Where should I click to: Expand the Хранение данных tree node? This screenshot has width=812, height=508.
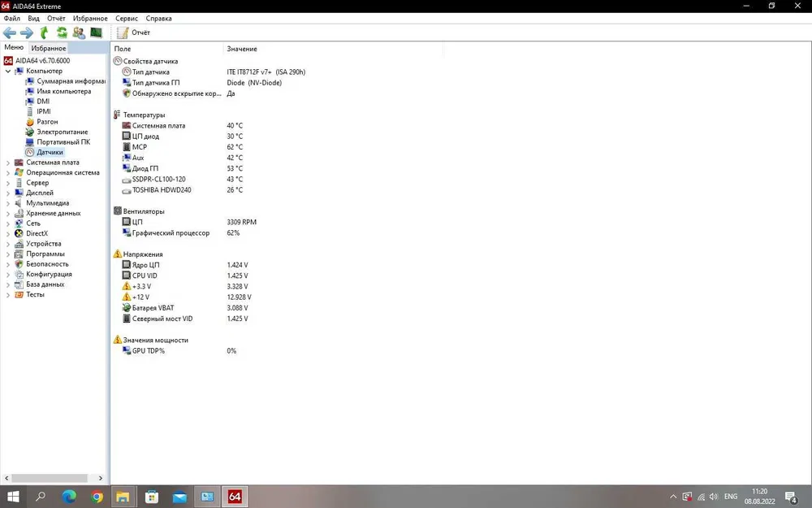click(x=8, y=214)
